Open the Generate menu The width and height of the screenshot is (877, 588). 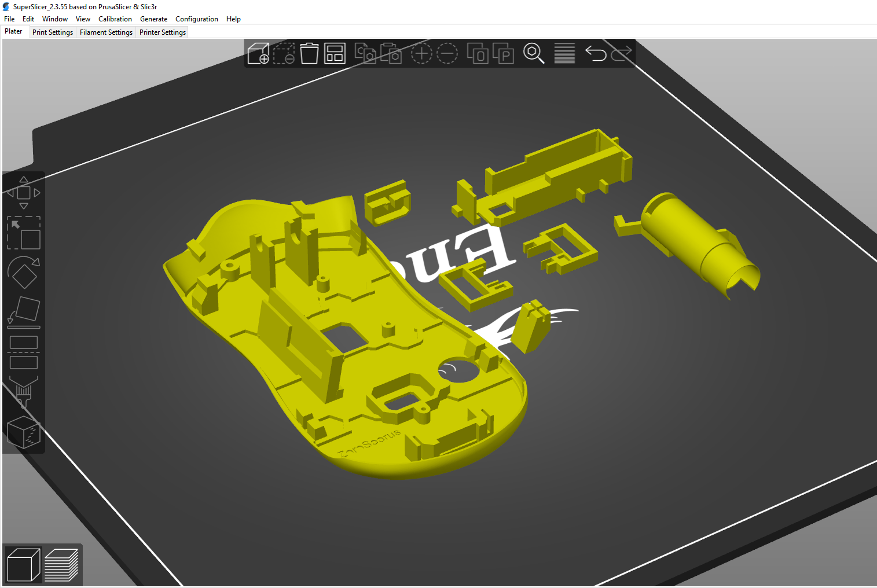click(x=153, y=19)
